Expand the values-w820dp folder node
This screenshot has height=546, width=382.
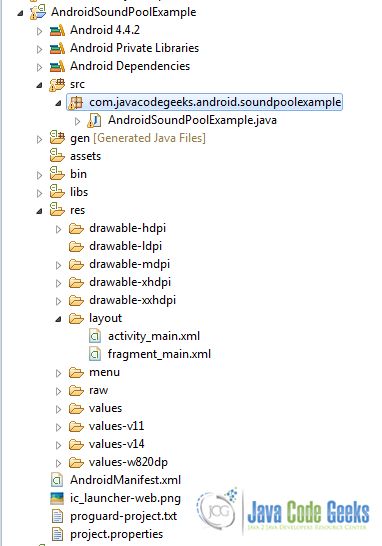(59, 463)
